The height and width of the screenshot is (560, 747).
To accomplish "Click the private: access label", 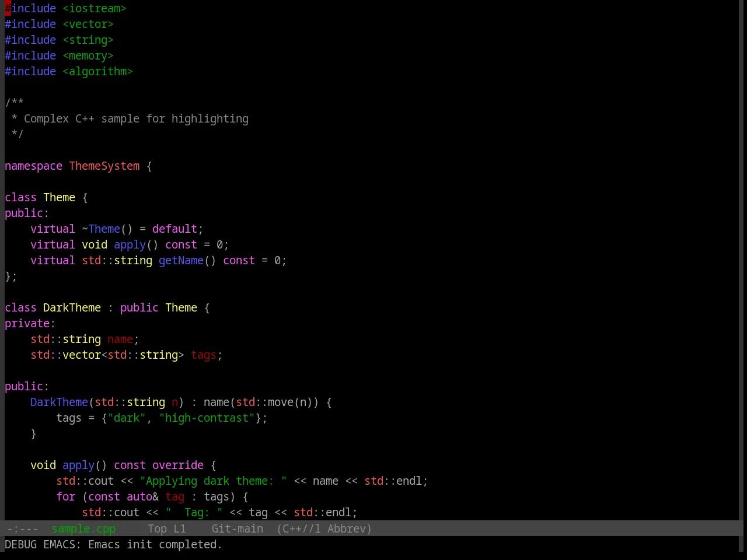I will click(30, 323).
